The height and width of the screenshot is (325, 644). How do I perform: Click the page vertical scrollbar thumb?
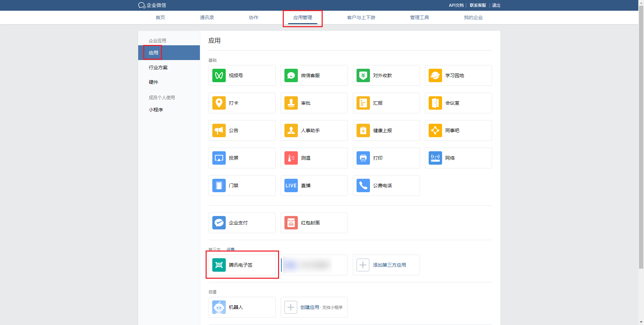[641, 138]
